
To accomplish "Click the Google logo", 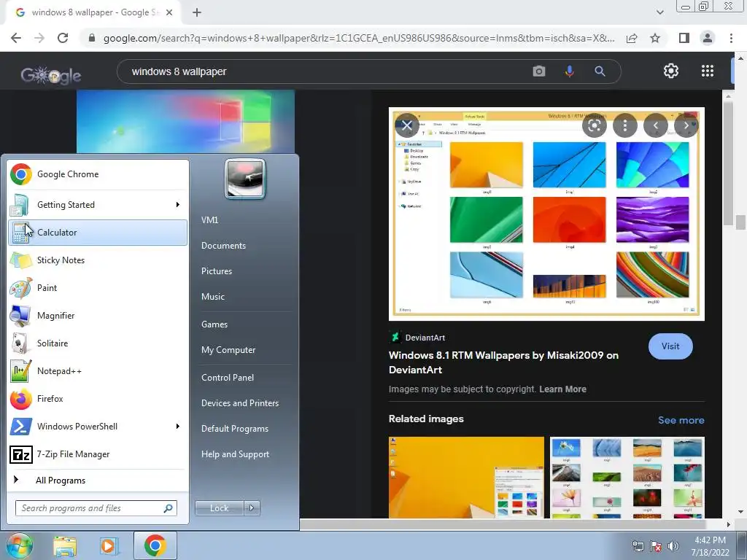I will pos(51,75).
